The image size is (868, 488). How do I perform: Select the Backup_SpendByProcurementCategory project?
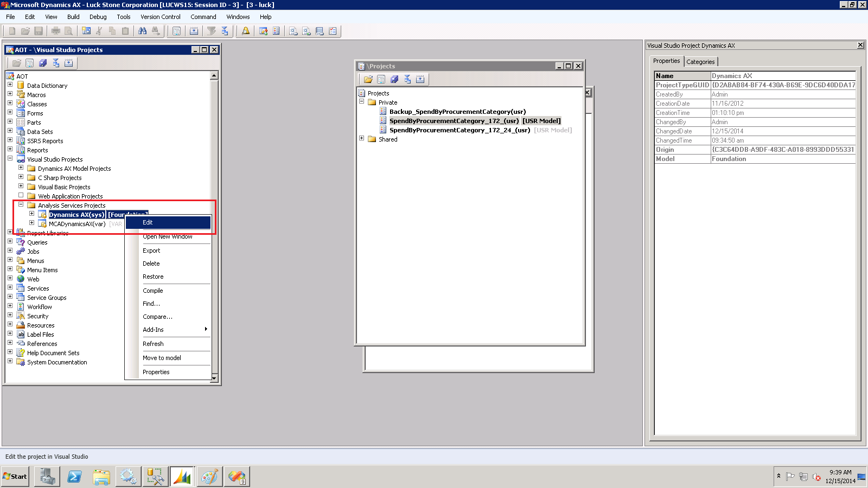coord(458,111)
